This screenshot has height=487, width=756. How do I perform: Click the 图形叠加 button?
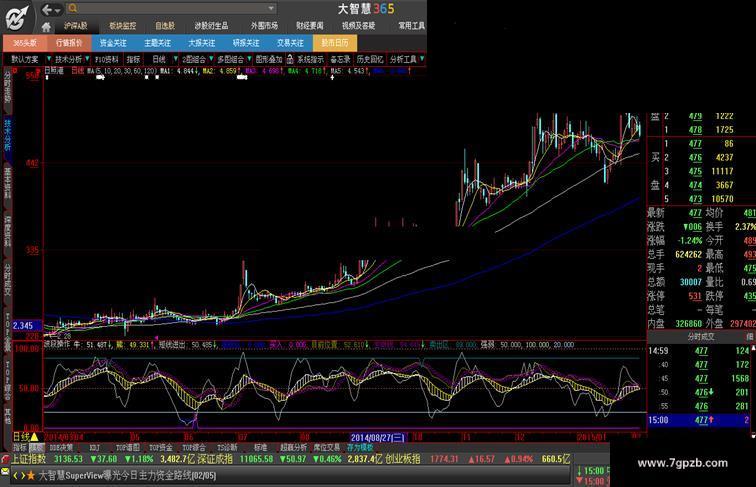click(x=269, y=59)
